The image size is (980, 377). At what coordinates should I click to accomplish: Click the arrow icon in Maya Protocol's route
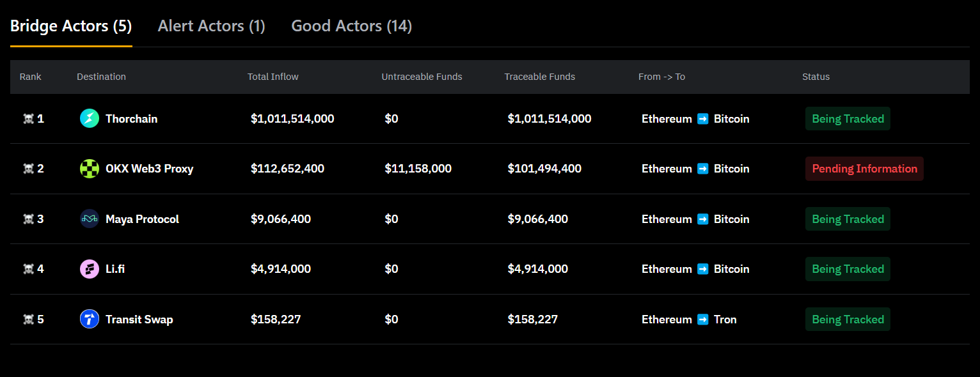[x=703, y=219]
